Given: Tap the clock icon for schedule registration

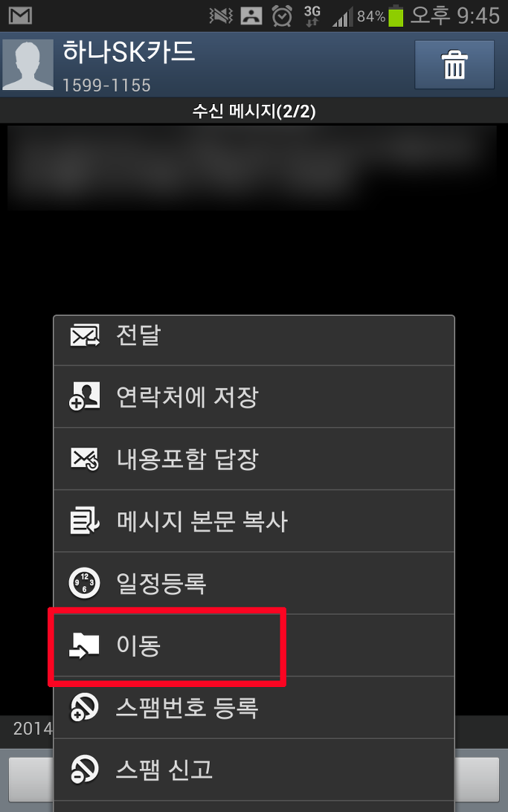Looking at the screenshot, I should (84, 583).
